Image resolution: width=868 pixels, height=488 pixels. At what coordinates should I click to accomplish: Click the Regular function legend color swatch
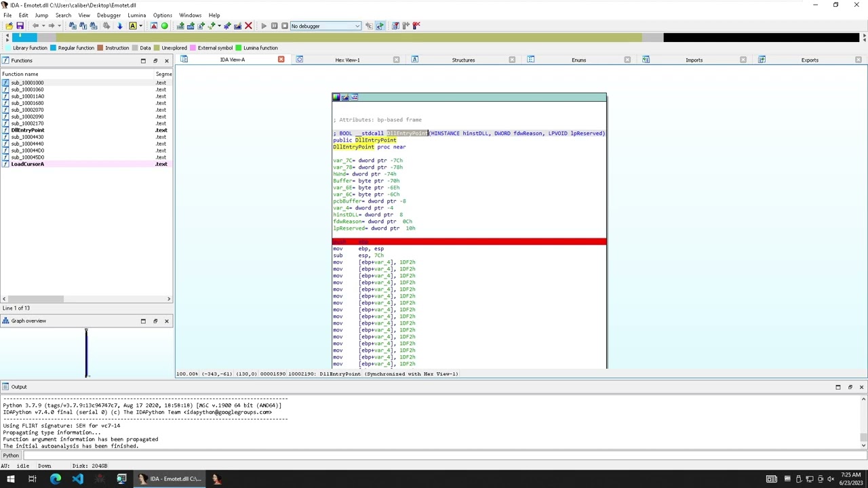pos(53,48)
